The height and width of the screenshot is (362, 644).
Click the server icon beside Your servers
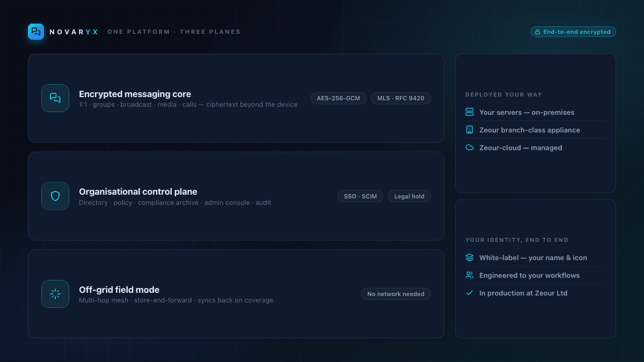[470, 112]
